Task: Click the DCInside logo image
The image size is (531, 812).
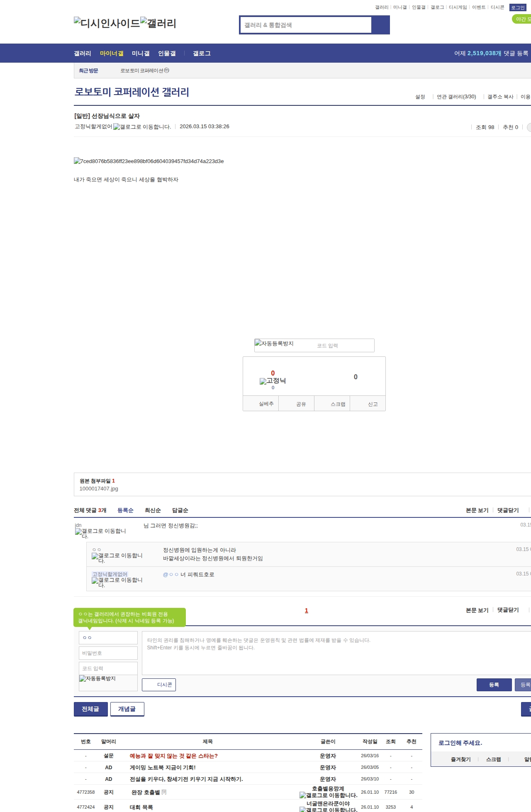Action: click(107, 23)
